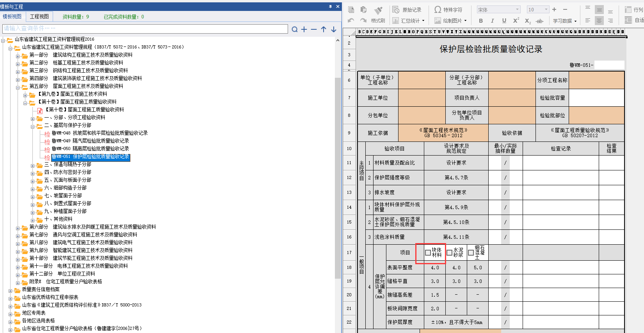
Task: Click the 鲁WM-051- number input cell
Action: tap(609, 65)
